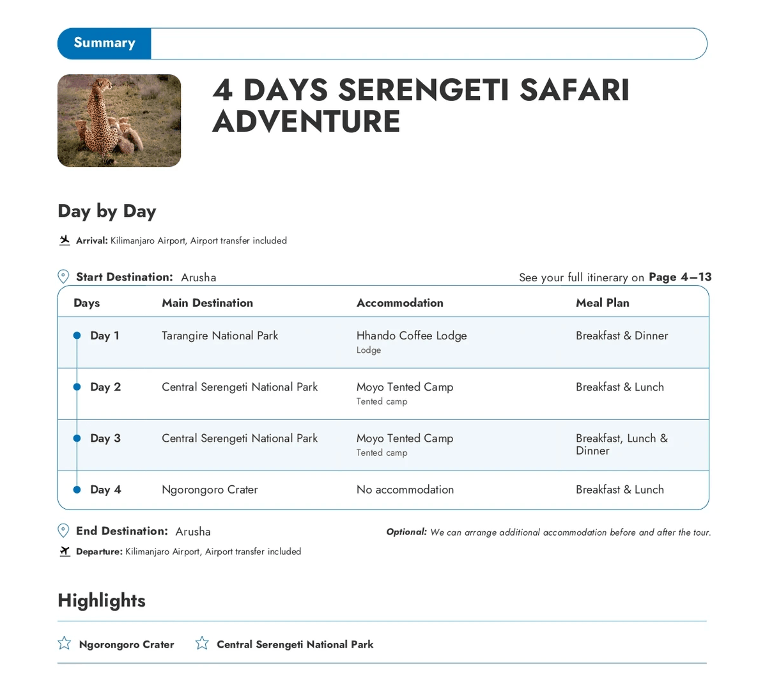Click the star beside Central Serengeti highlight
This screenshot has width=765, height=700.
click(202, 643)
